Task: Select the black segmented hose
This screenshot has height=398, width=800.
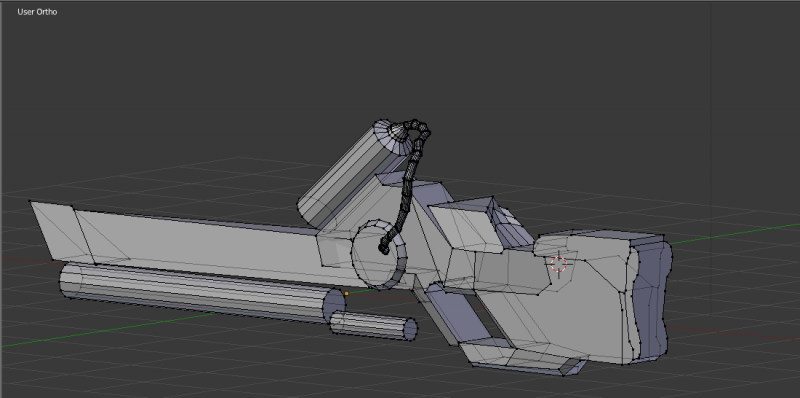Action: 409,184
